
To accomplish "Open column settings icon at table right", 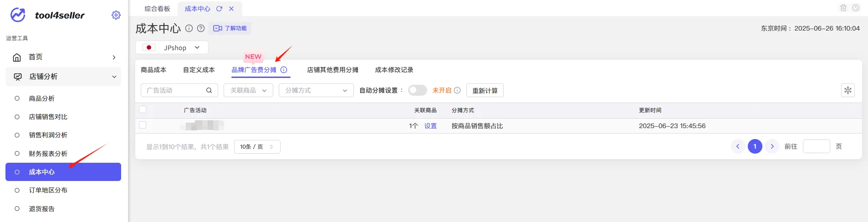I will pyautogui.click(x=848, y=90).
